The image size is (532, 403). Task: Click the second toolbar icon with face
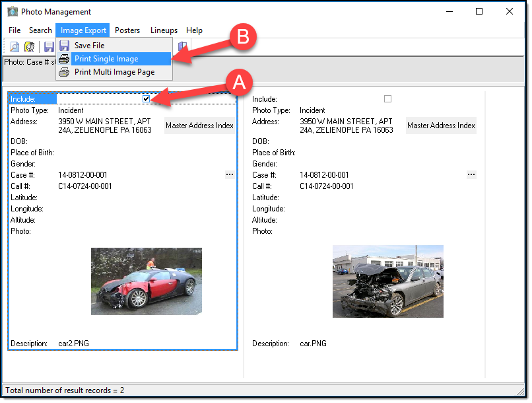coord(30,47)
